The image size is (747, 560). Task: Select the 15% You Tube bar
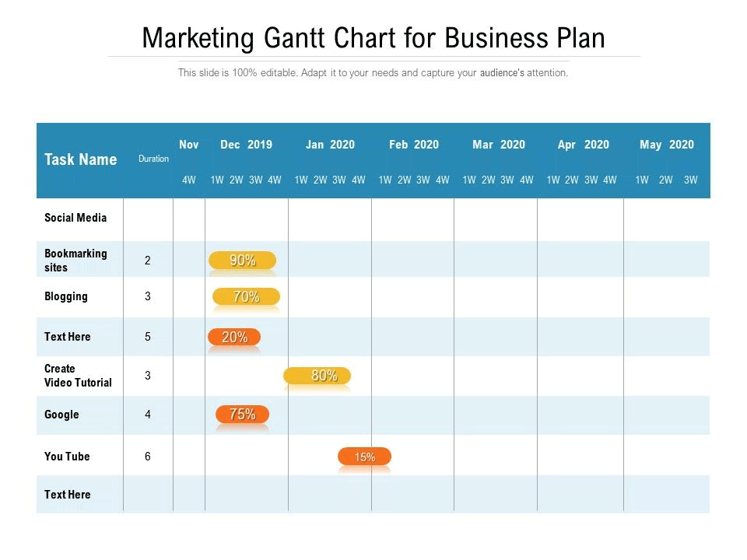(364, 457)
